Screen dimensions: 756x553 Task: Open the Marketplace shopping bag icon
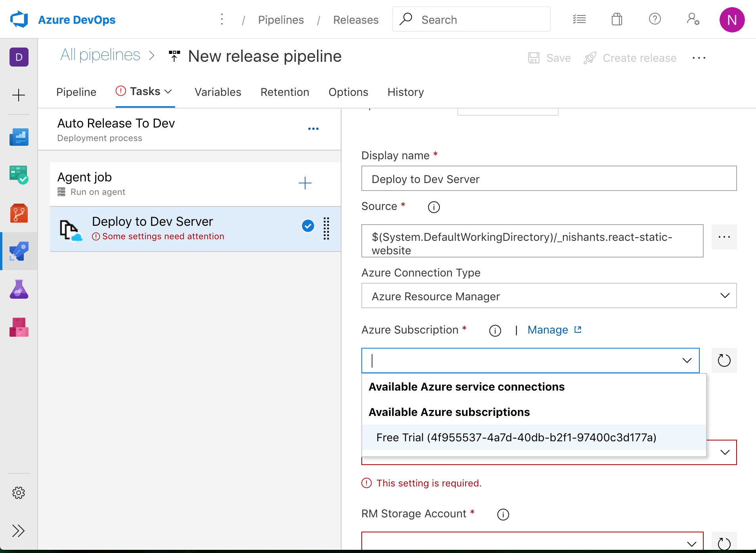point(617,19)
